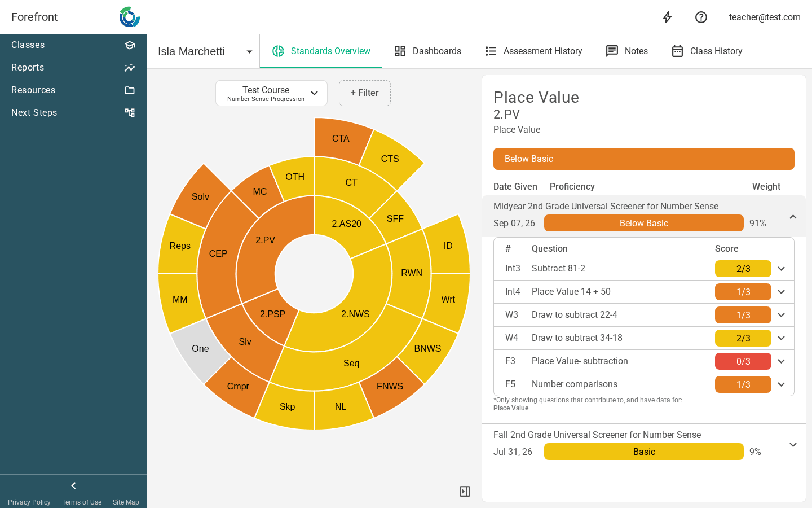This screenshot has width=812, height=508.
Task: Open the help question mark icon
Action: 701,17
